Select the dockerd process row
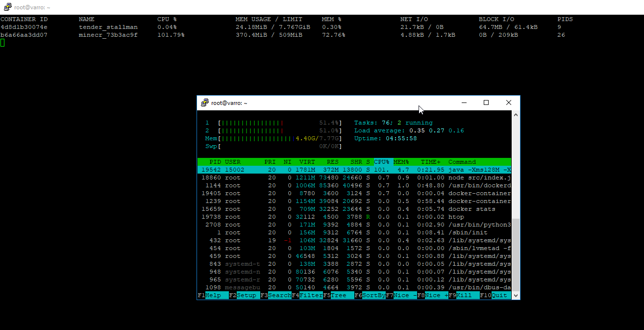This screenshot has width=644, height=330. click(354, 185)
